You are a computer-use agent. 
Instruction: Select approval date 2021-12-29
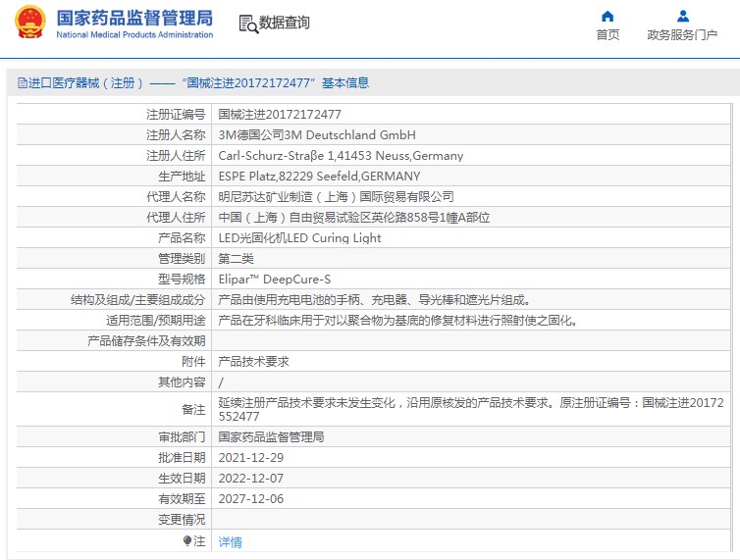(250, 458)
